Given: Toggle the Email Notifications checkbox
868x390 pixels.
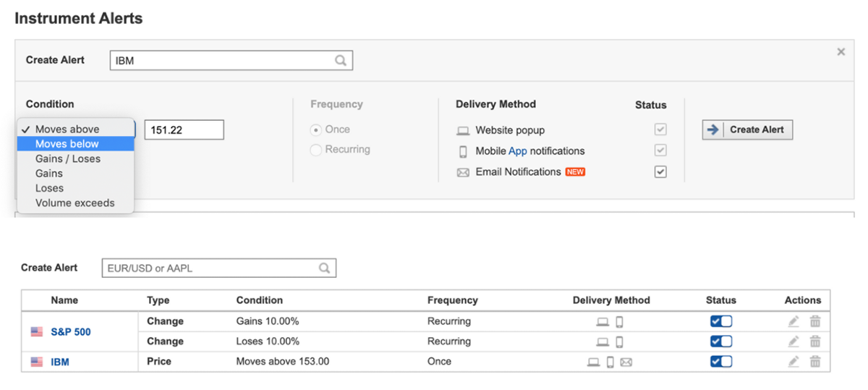Looking at the screenshot, I should pyautogui.click(x=660, y=172).
